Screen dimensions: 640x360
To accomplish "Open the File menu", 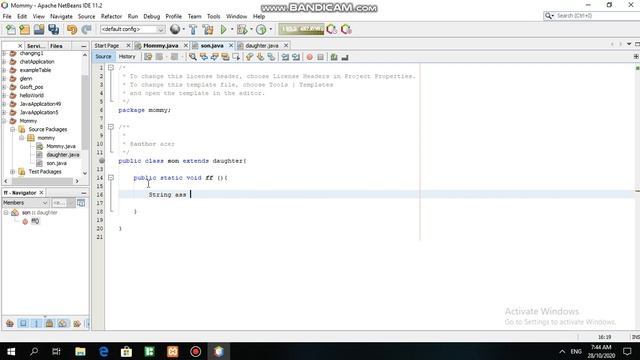I will click(x=7, y=16).
